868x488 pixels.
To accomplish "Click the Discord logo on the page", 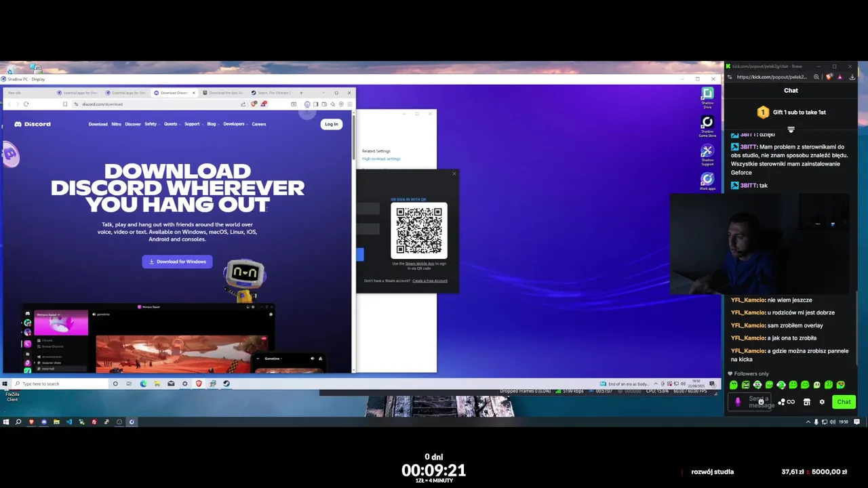I will 33,124.
